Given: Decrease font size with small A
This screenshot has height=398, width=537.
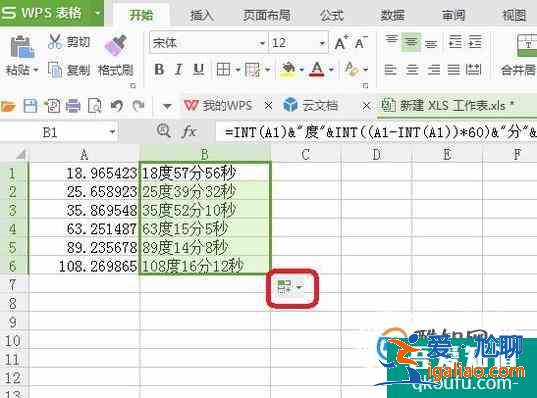Looking at the screenshot, I should point(361,43).
